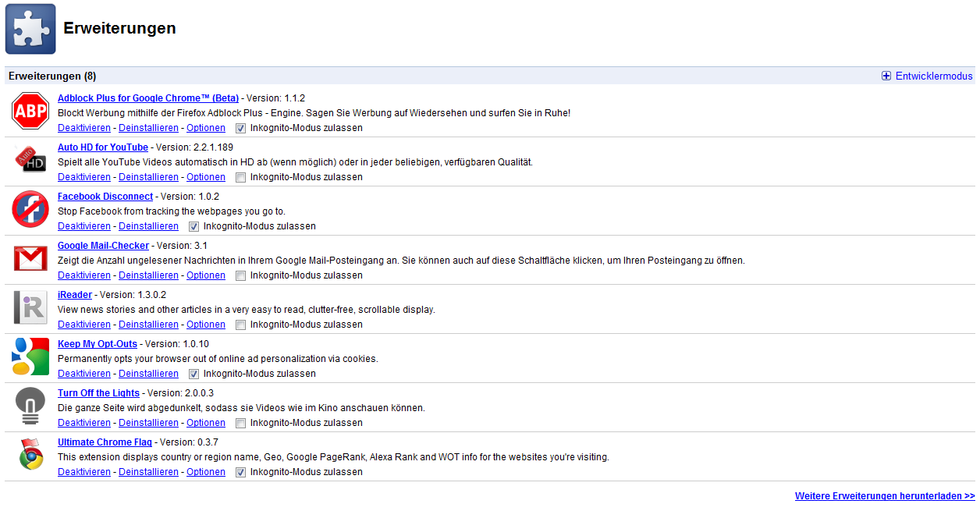Enable Inkognito-Modus for iReader
980x511 pixels.
pyautogui.click(x=240, y=325)
